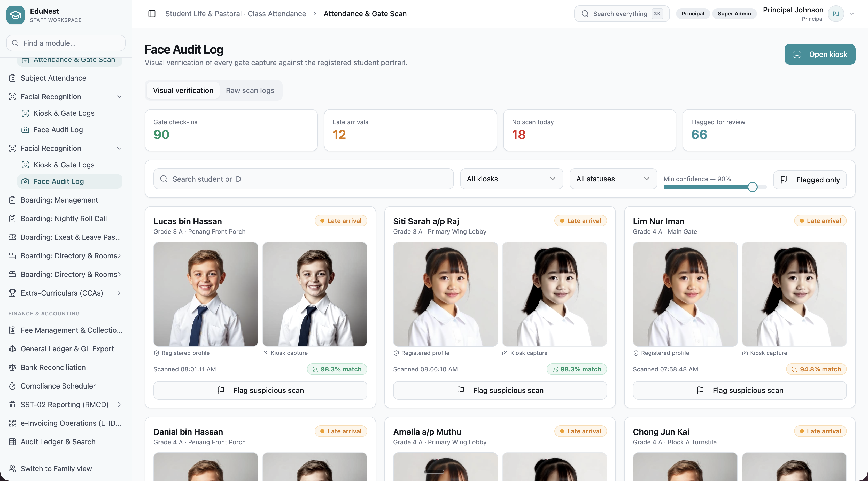Click the EduNest graduation cap logo
The height and width of the screenshot is (481, 868).
tap(16, 15)
